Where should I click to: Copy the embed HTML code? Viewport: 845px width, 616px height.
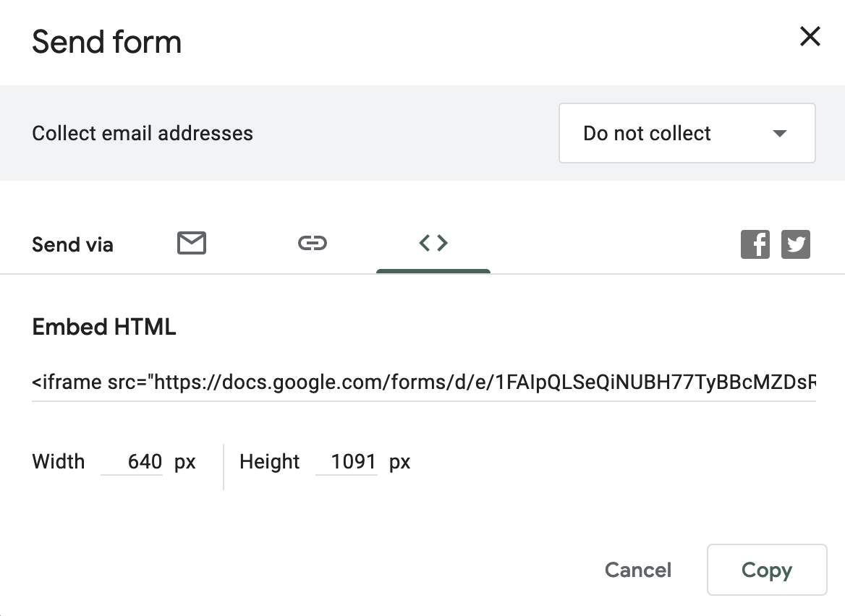coord(766,570)
